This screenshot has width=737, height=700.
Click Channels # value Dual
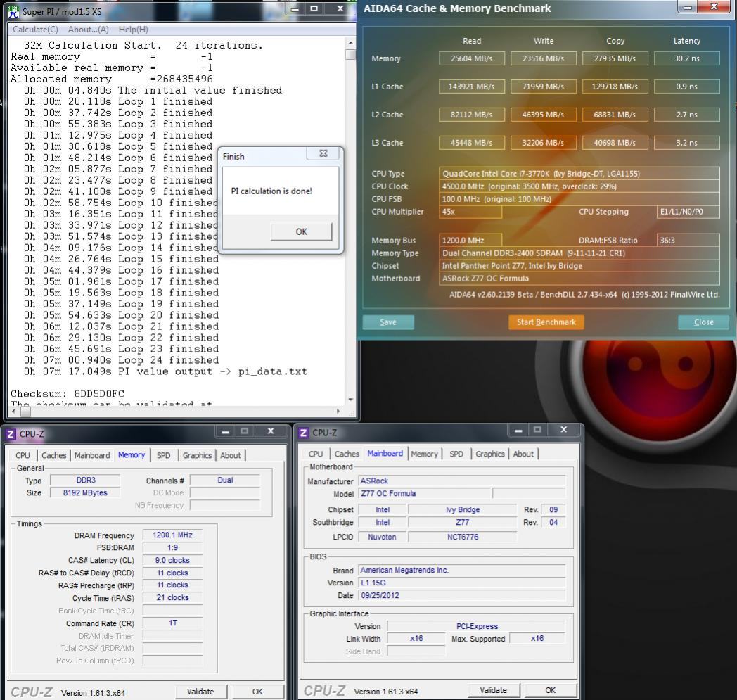pos(225,480)
